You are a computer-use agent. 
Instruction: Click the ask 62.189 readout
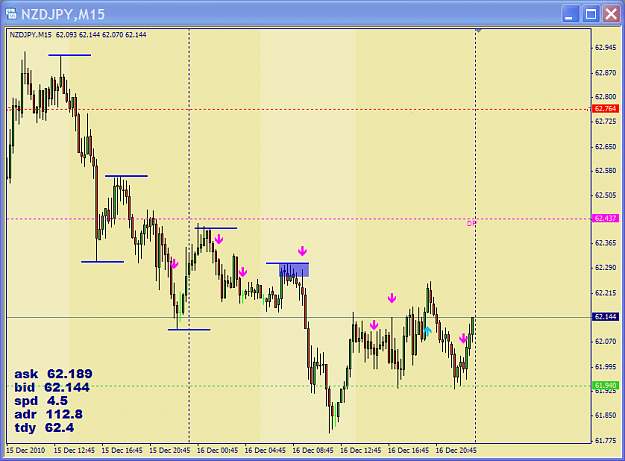click(53, 374)
